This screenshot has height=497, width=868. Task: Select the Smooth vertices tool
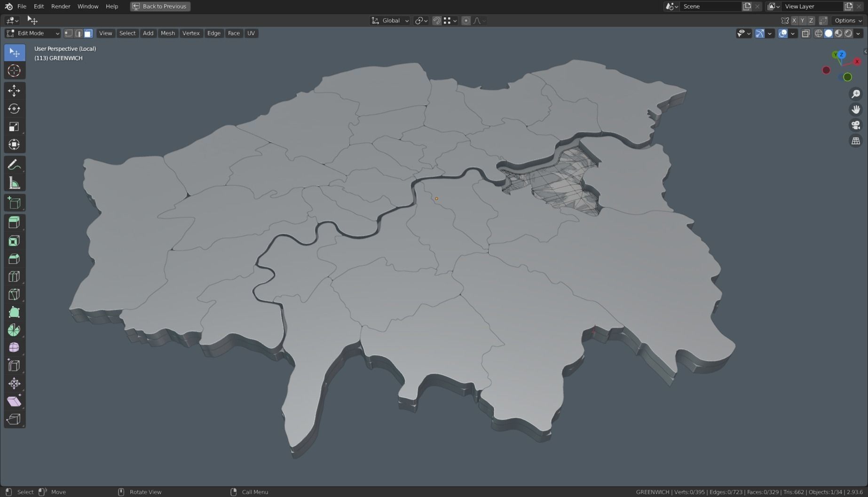tap(14, 347)
